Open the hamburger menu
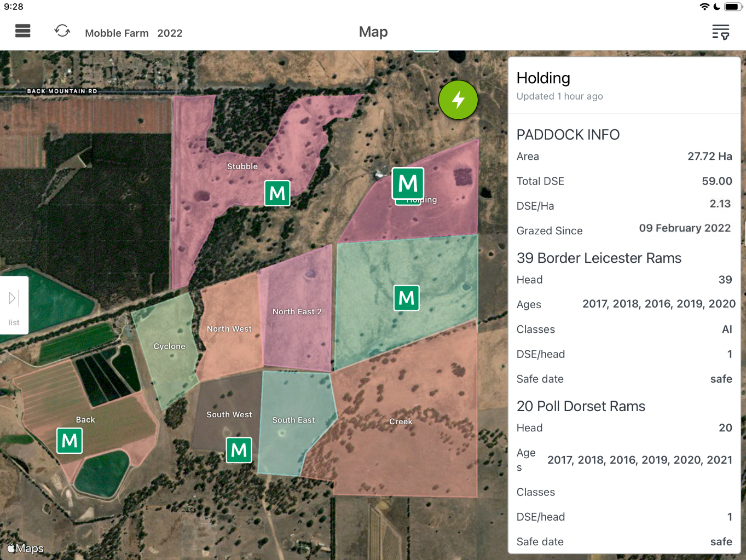The image size is (746, 560). 23,31
